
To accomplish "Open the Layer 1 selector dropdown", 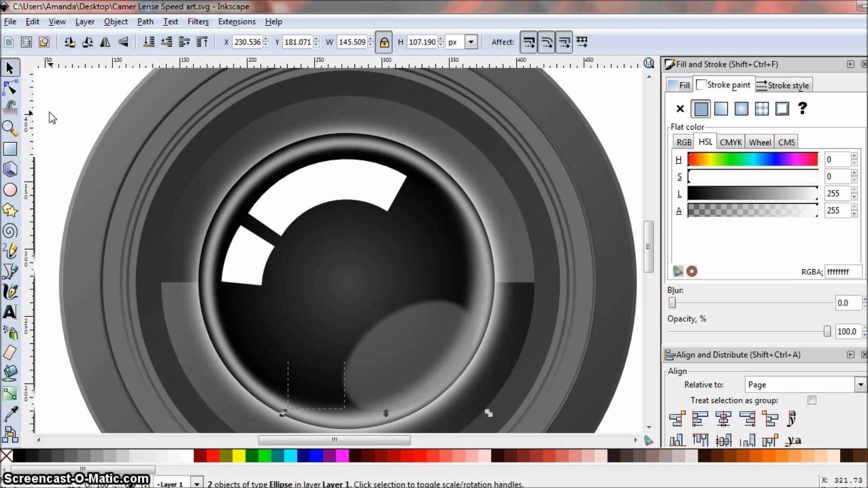I will tap(197, 483).
